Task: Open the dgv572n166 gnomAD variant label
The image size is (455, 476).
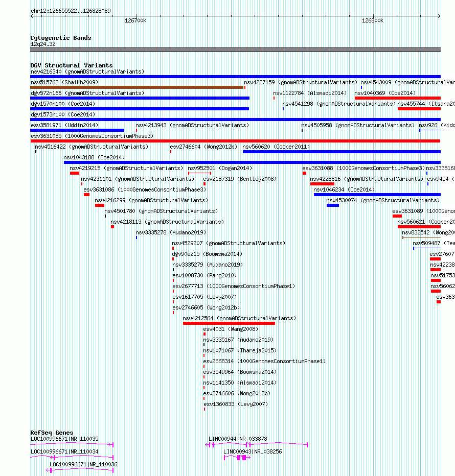Action: tap(87, 93)
